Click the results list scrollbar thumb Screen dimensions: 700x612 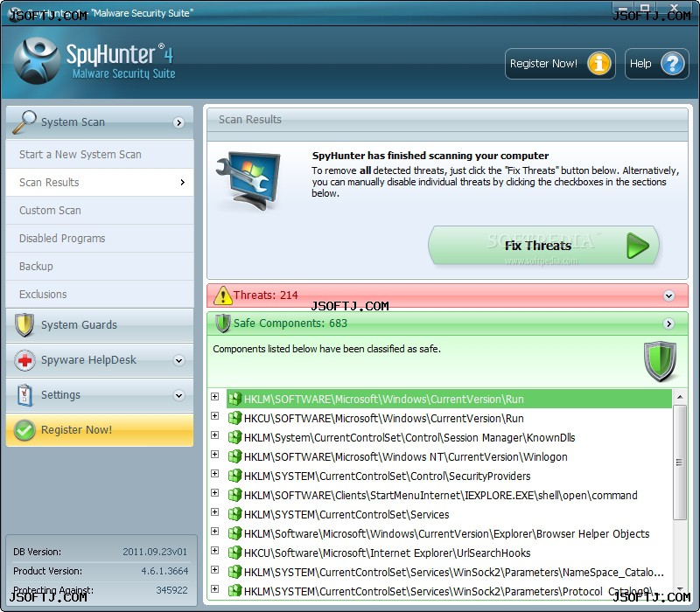click(x=680, y=462)
